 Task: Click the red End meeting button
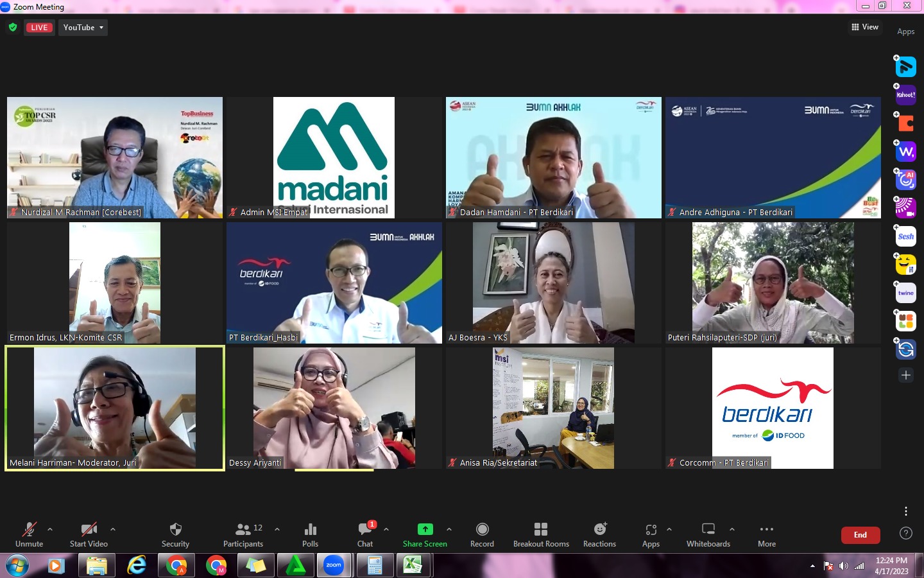click(x=860, y=535)
